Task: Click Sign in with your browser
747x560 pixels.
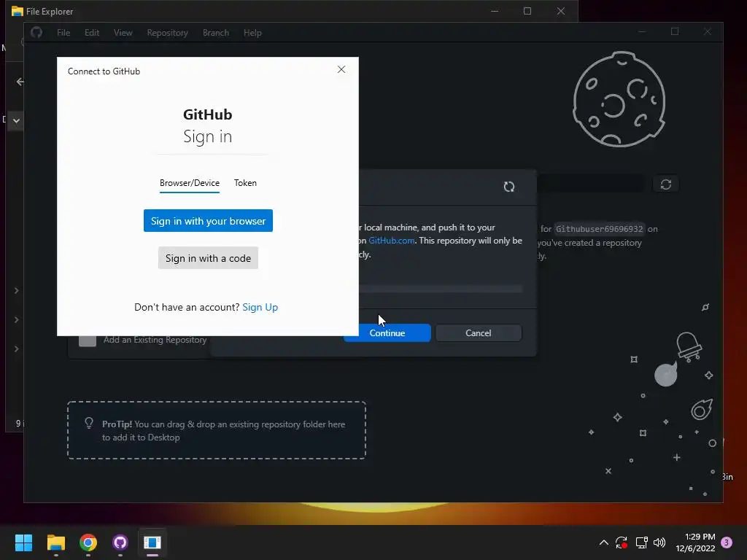Action: [208, 220]
